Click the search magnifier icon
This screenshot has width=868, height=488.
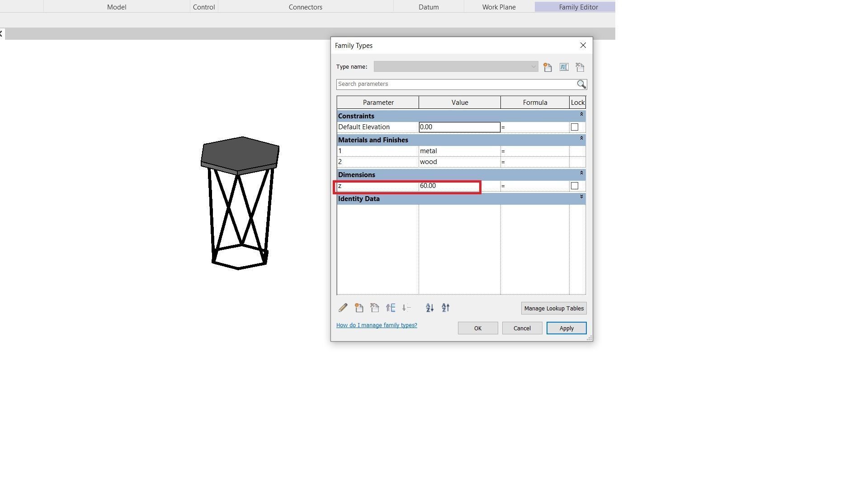tap(581, 84)
